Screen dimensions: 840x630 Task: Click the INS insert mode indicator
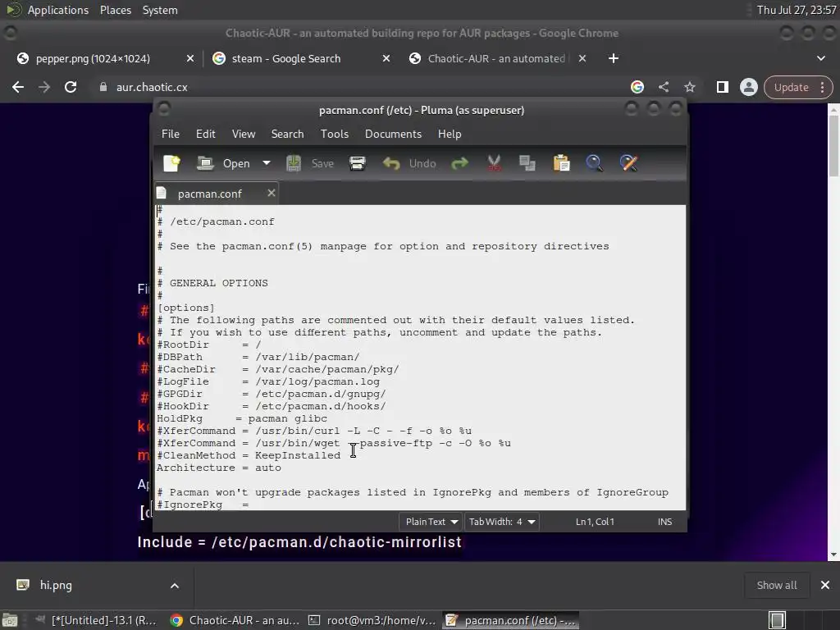(664, 522)
